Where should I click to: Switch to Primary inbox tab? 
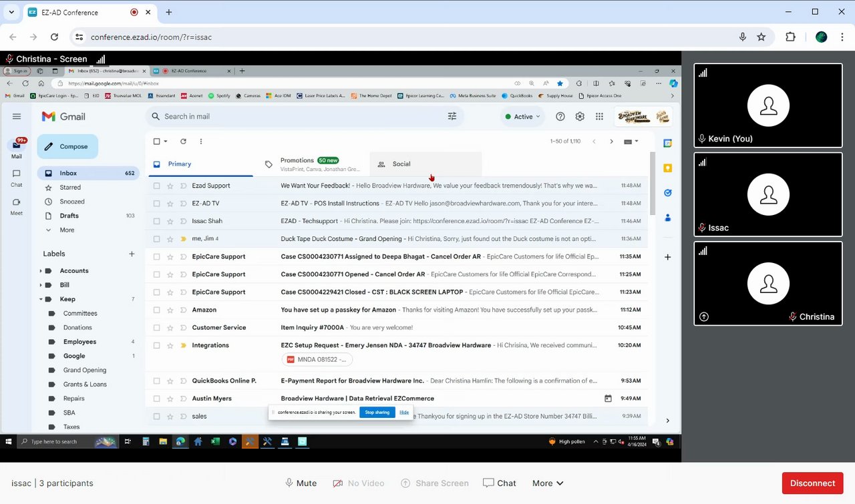pyautogui.click(x=199, y=164)
